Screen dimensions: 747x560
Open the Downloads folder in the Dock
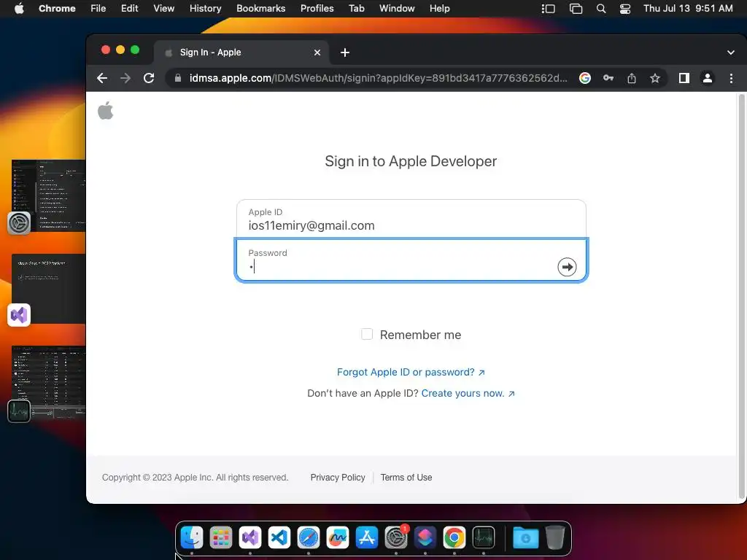(525, 537)
